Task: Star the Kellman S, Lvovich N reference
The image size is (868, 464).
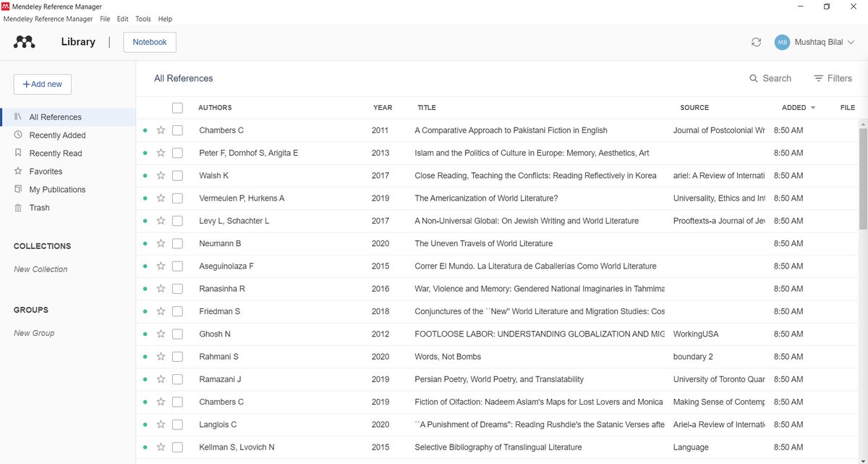Action: 161,447
